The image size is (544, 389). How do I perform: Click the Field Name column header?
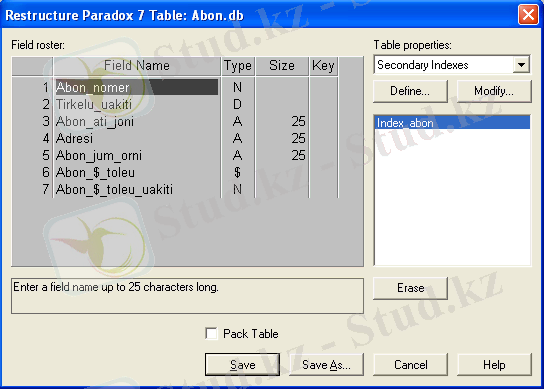click(137, 66)
